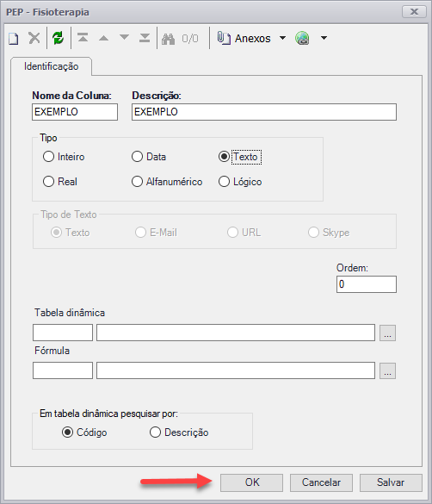Viewport: 432px width, 504px height.
Task: Click the new record page icon
Action: tap(13, 38)
